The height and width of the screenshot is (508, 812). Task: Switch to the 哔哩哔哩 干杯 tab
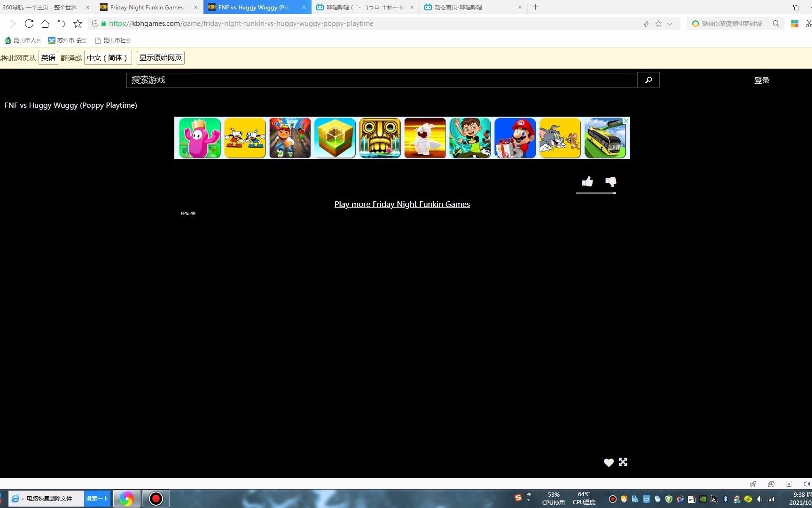(365, 7)
